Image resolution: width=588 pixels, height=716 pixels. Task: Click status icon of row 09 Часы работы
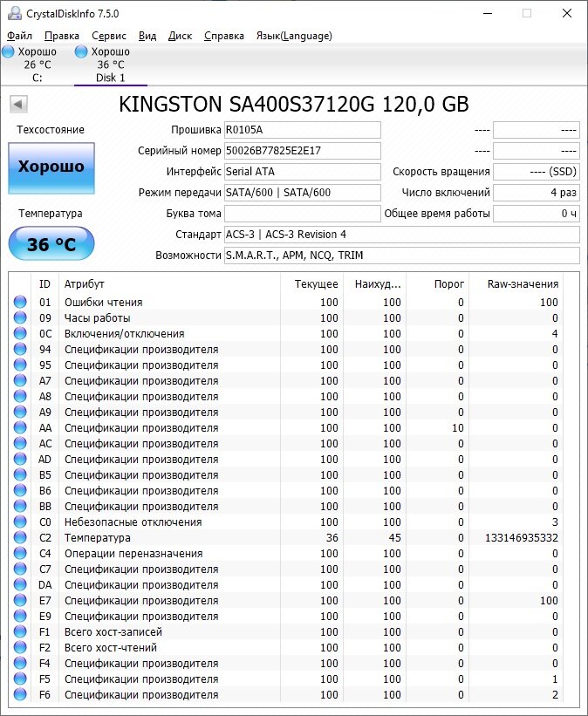point(20,317)
